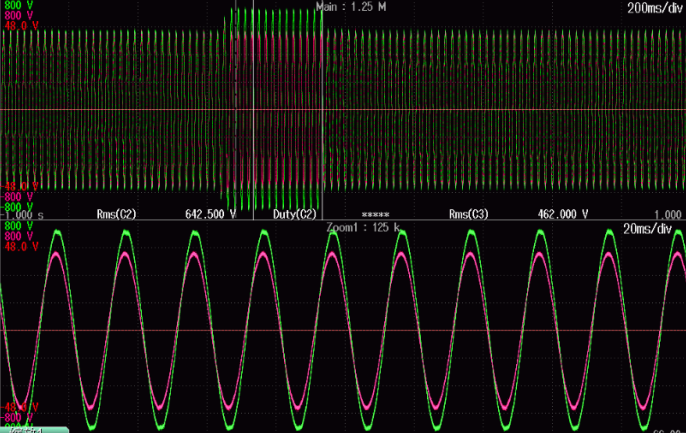Image resolution: width=686 pixels, height=433 pixels.
Task: Select the 462.000 V measurement value
Action: click(x=563, y=215)
